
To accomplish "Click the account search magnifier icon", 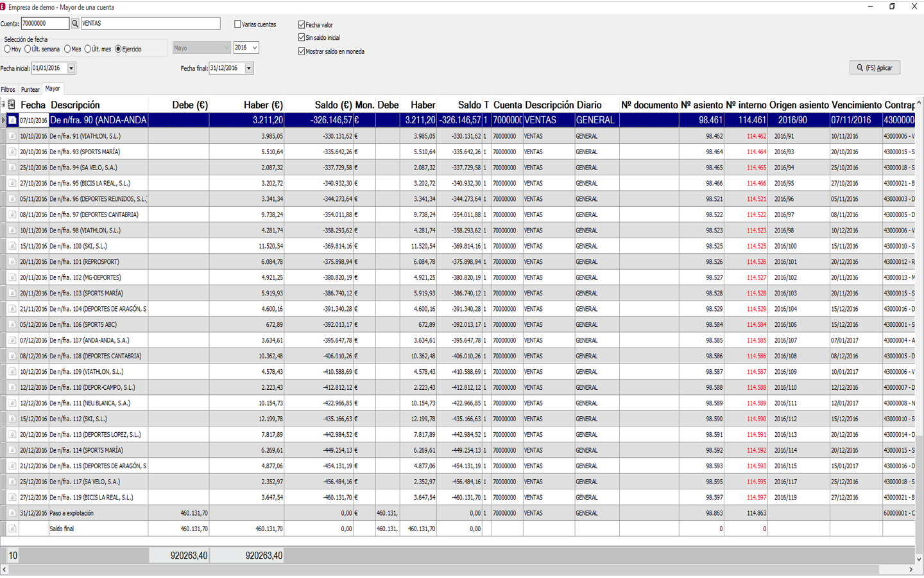I will [x=75, y=24].
